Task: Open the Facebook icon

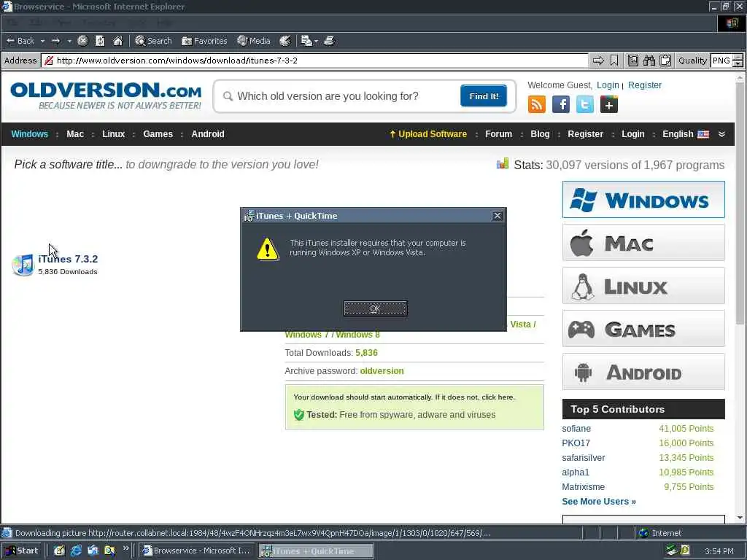Action: tap(561, 104)
